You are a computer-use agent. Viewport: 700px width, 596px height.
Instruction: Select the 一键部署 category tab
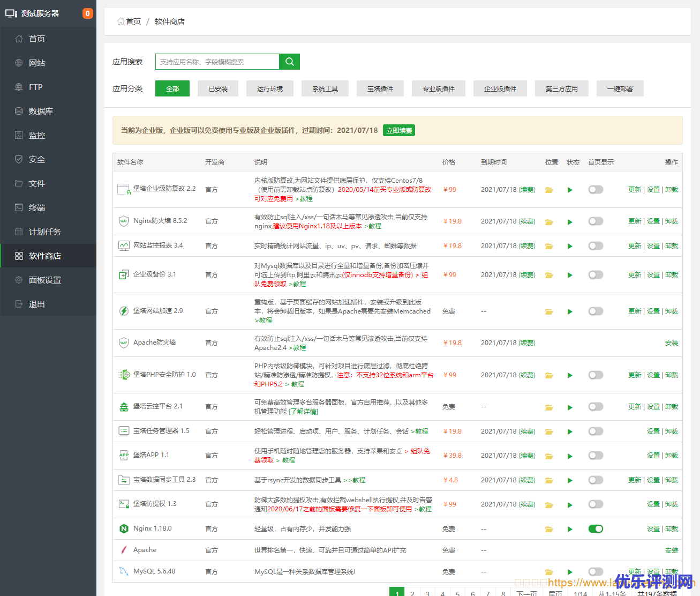(620, 88)
